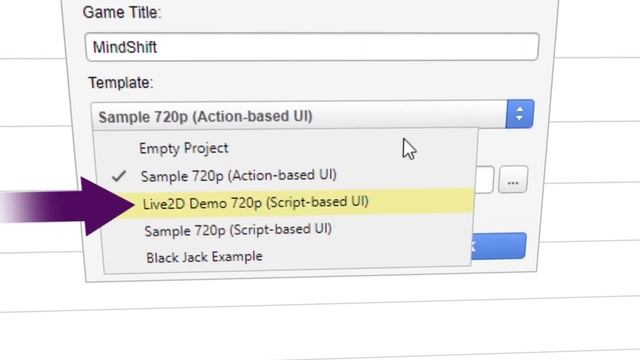Select the Black Jack Example template
Viewport: 640px width, 360px height.
pos(204,257)
